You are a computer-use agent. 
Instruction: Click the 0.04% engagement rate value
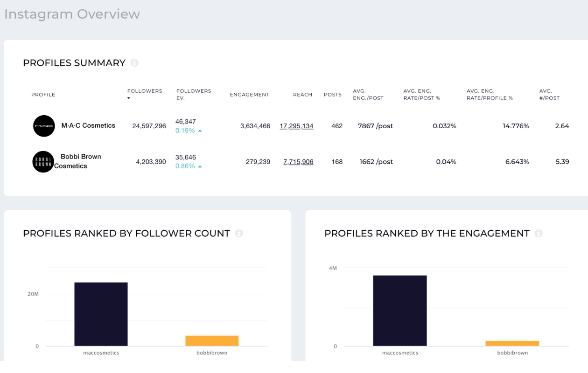click(x=446, y=162)
